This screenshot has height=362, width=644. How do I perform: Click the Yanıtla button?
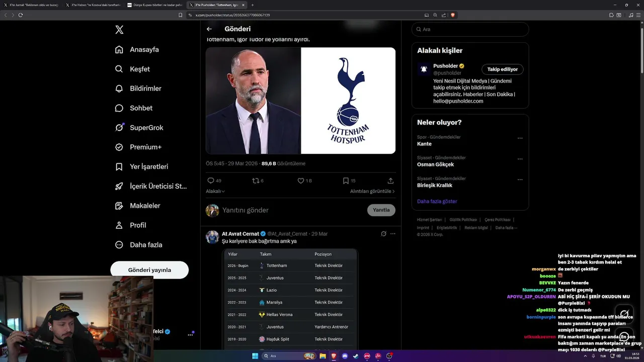click(x=381, y=210)
